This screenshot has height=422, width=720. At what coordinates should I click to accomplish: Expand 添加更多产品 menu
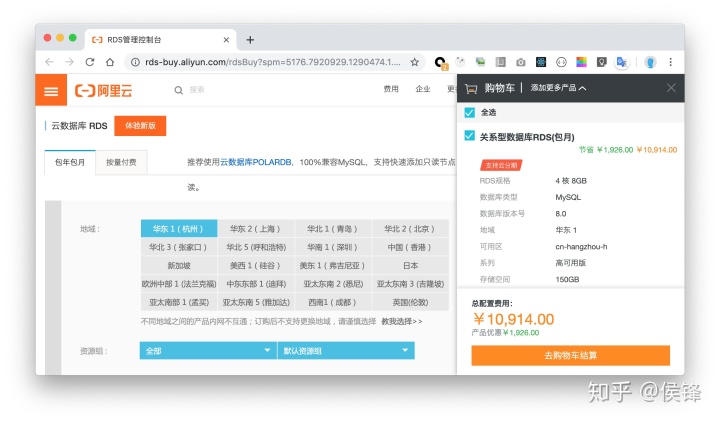[x=558, y=88]
